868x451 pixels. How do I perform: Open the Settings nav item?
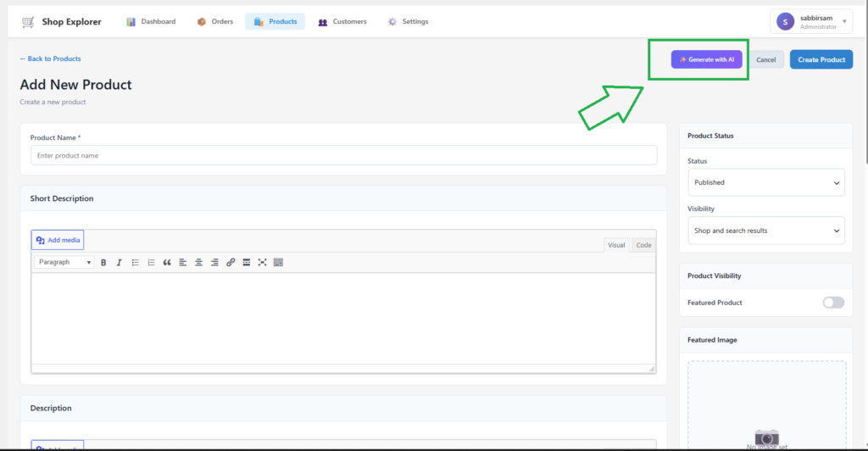[408, 21]
